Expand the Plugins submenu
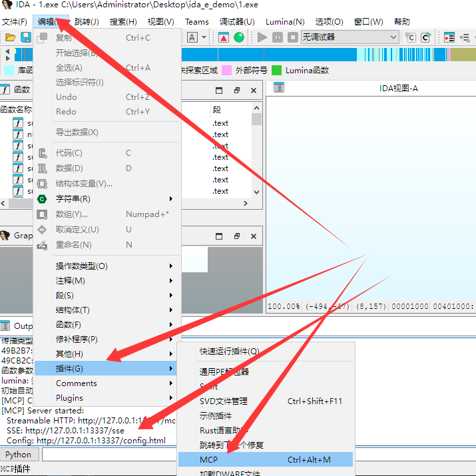Viewport: 476px width, 476px height. click(x=107, y=397)
